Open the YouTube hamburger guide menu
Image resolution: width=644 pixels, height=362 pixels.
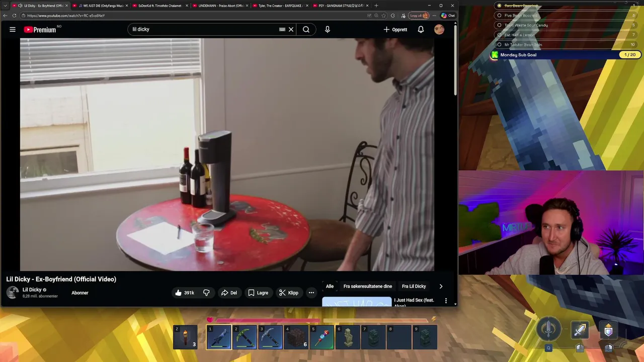13,30
